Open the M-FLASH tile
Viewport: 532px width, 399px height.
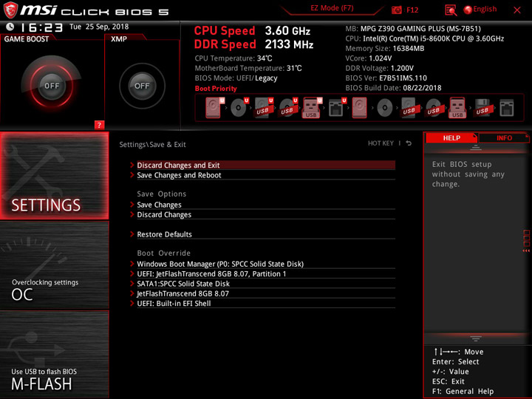tap(54, 354)
